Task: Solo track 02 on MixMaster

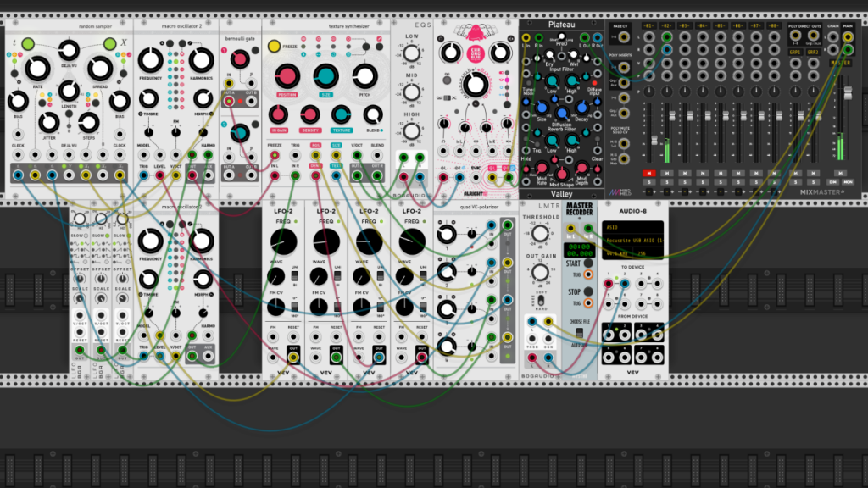Action: [x=666, y=181]
